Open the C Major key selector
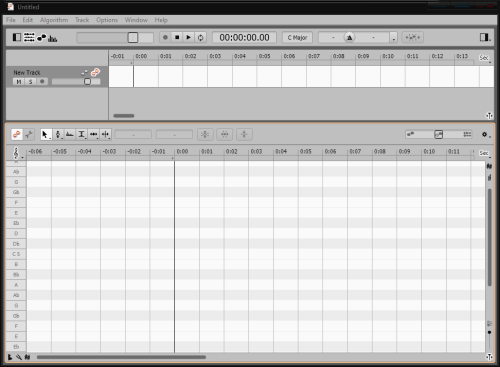 point(297,37)
